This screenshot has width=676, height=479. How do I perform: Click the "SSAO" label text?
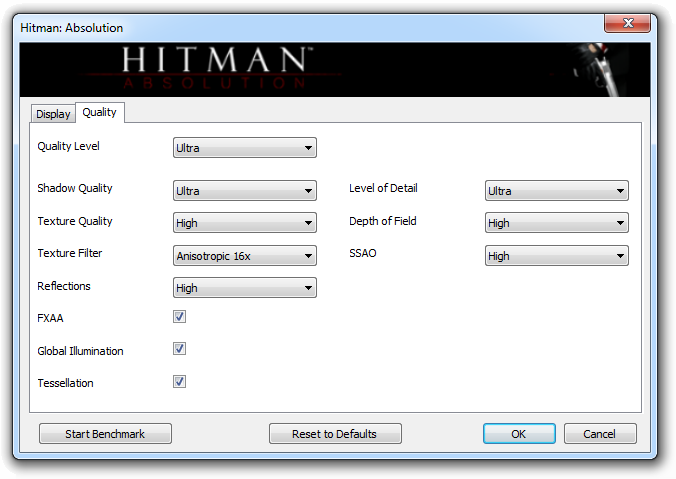(363, 253)
